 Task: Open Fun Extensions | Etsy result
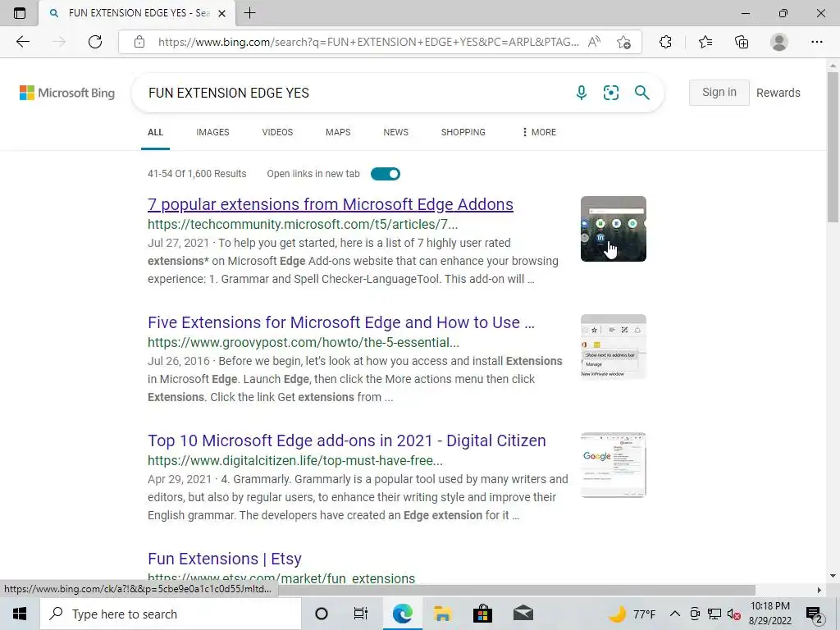point(225,559)
